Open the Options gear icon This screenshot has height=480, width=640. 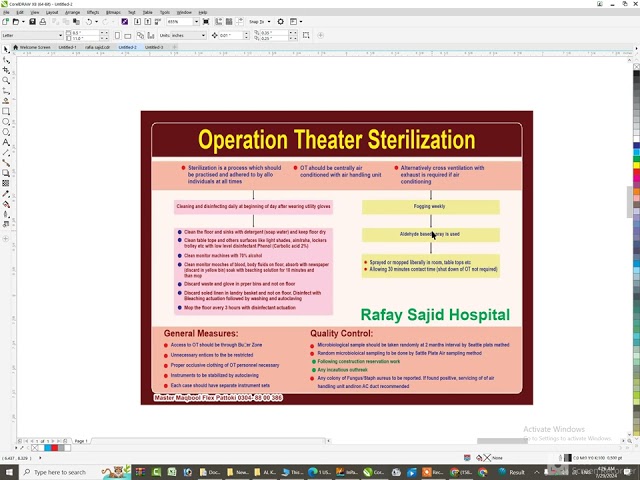coord(280,22)
